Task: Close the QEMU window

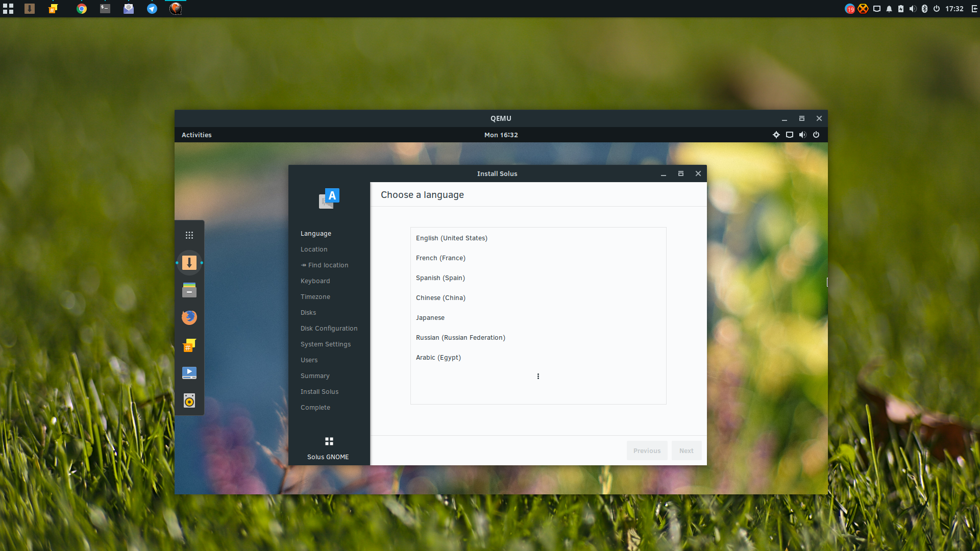Action: (819, 118)
